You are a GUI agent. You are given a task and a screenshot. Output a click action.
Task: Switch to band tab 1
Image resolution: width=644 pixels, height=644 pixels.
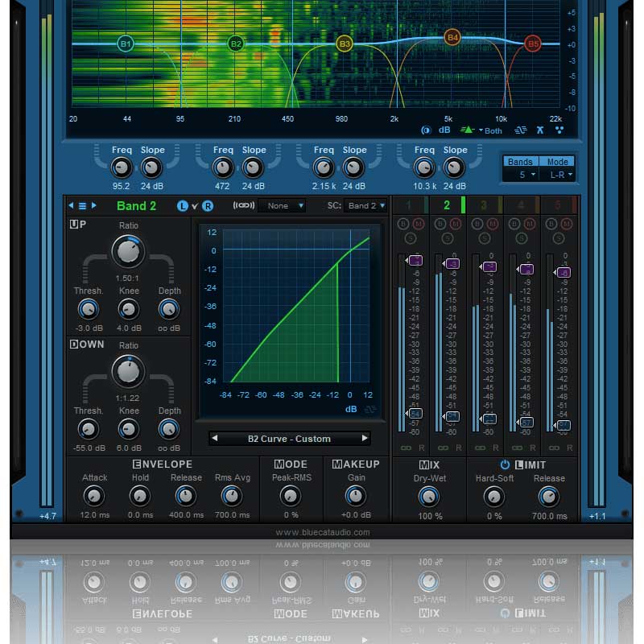point(411,205)
